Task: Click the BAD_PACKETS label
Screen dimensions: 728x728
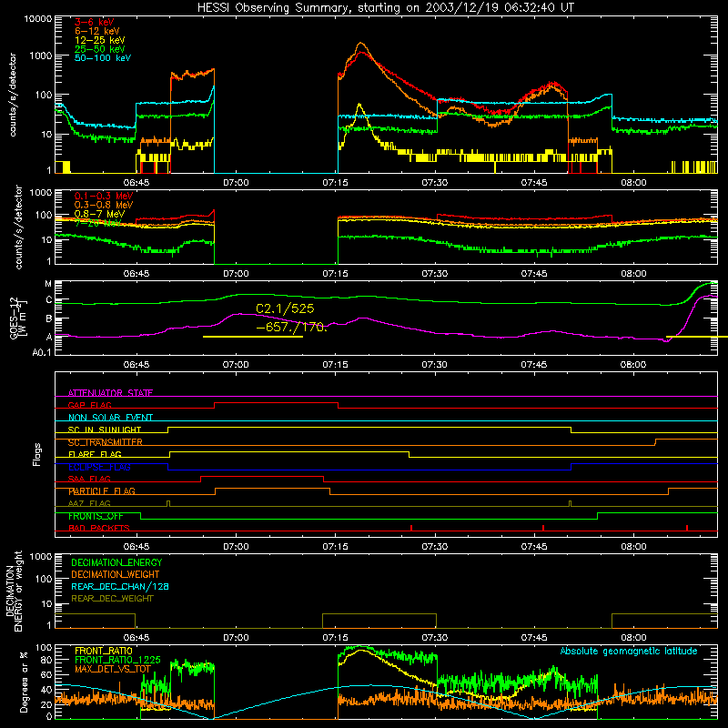Action: point(99,528)
